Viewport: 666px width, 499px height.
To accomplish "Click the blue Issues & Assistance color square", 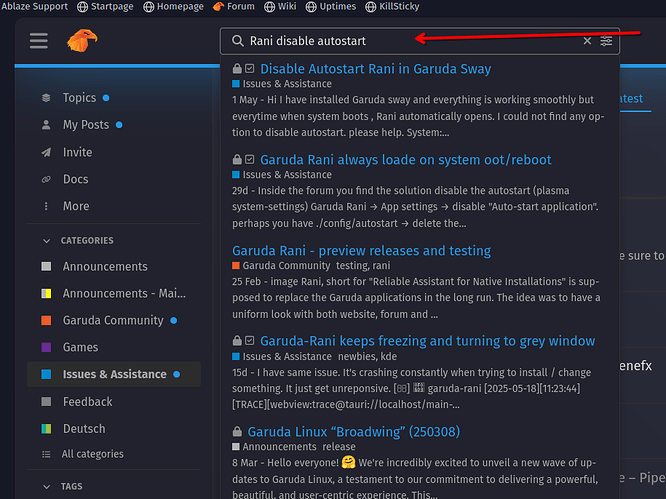I will coord(46,374).
